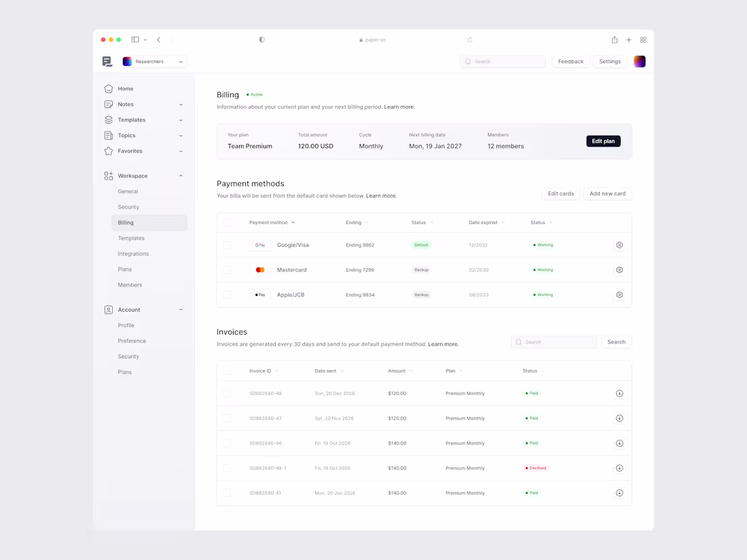This screenshot has height=560, width=747.
Task: Click the Paper app logo icon
Action: click(107, 61)
